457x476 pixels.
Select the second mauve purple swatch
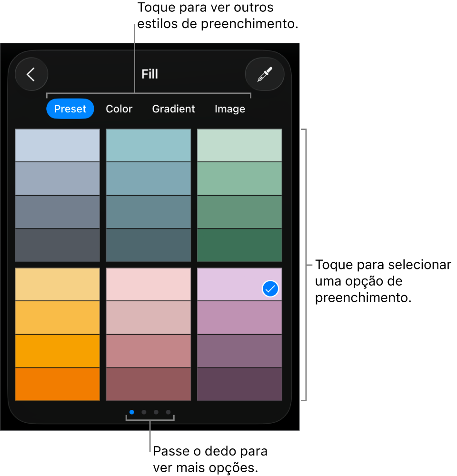coord(239,317)
